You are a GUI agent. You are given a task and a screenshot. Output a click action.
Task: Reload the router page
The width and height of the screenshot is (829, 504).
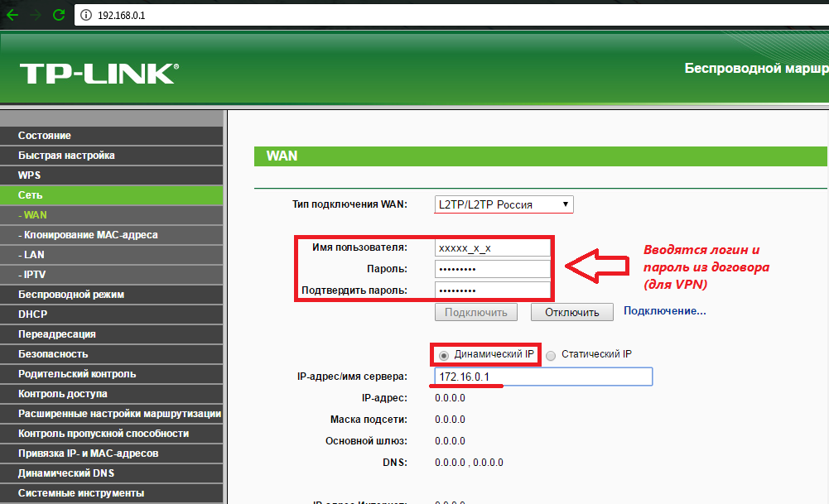58,15
